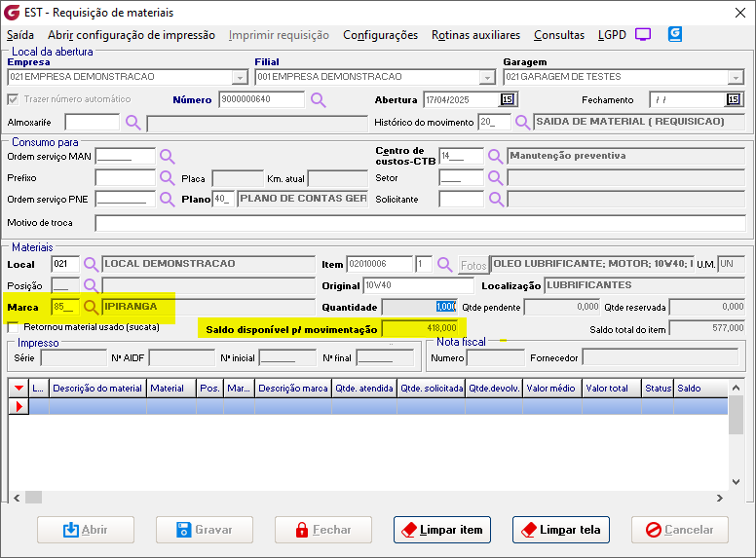The image size is (756, 558).
Task: Click the grid vertical scrollbar thumb
Action: [736, 415]
